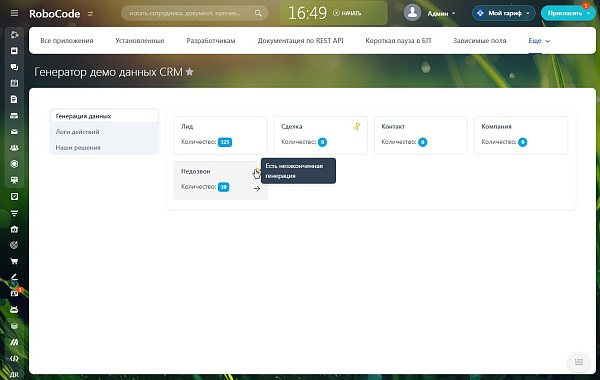Viewport: 600px width, 380px height.
Task: Expand the Админ user dropdown
Action: tap(441, 13)
